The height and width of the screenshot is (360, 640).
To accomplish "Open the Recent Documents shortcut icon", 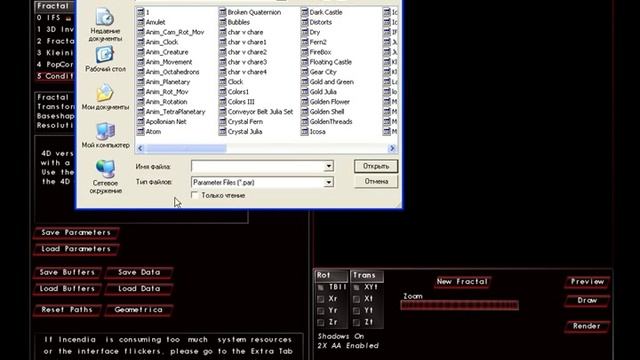I will click(104, 17).
